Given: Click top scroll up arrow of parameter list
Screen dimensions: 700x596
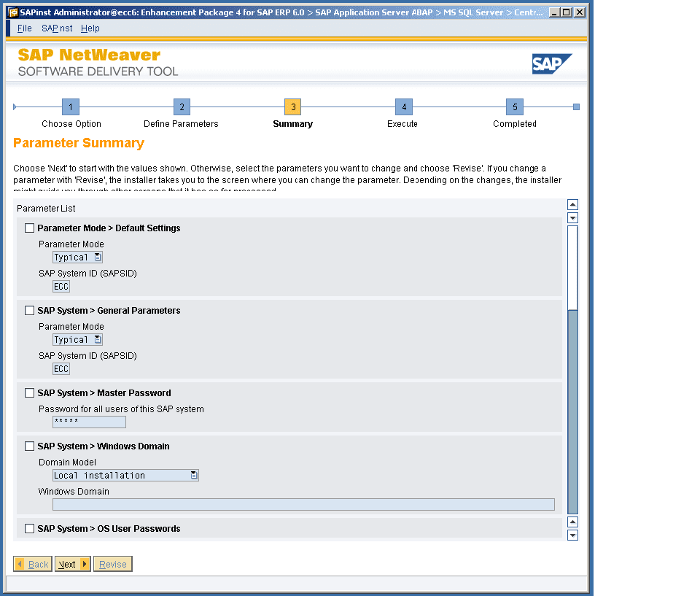Looking at the screenshot, I should click(573, 204).
